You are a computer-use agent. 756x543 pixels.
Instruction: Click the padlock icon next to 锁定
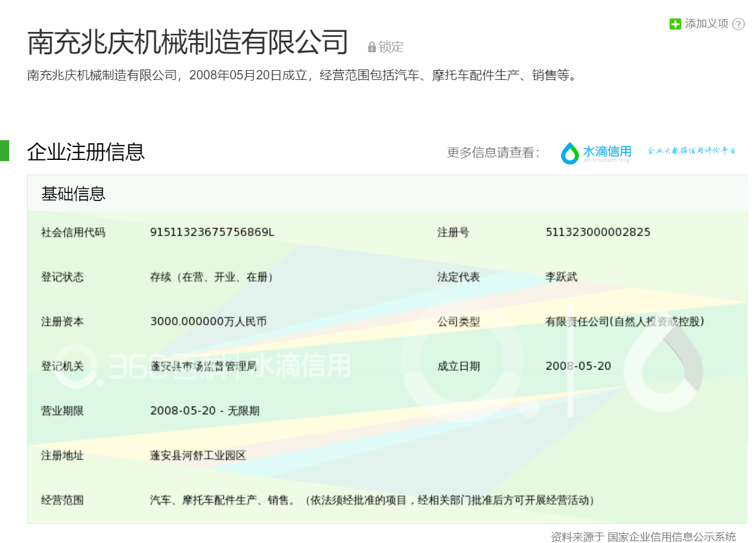372,47
